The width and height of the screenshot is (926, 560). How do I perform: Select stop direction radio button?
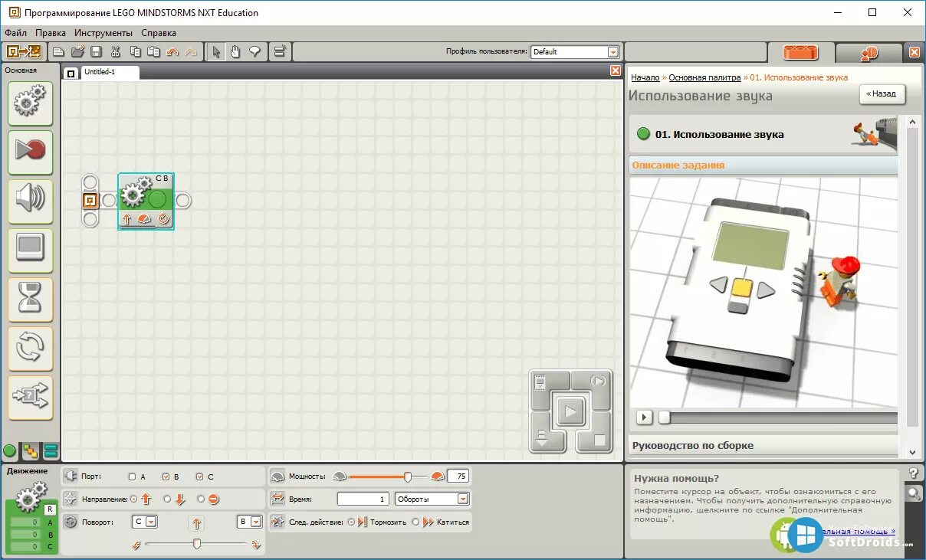tap(202, 499)
